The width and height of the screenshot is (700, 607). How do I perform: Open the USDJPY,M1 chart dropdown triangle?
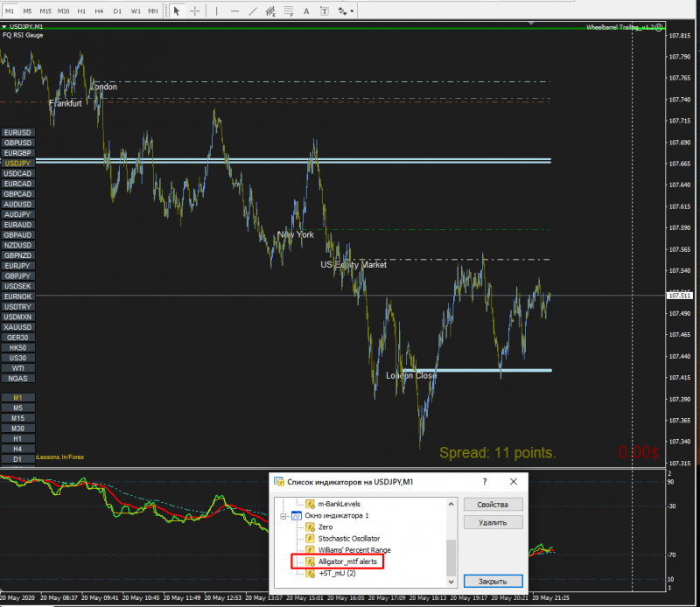click(4, 27)
